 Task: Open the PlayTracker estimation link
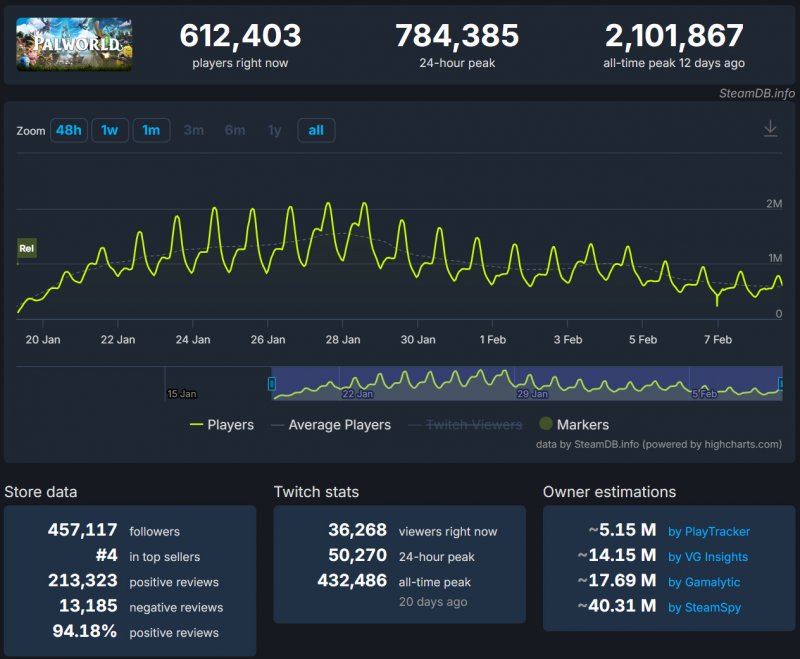pyautogui.click(x=708, y=531)
